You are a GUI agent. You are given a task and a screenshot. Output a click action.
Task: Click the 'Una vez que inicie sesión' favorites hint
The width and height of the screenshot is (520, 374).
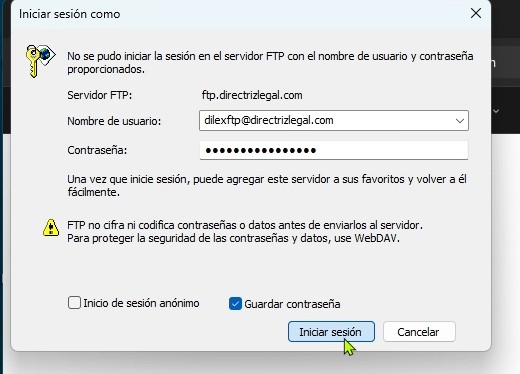click(267, 186)
